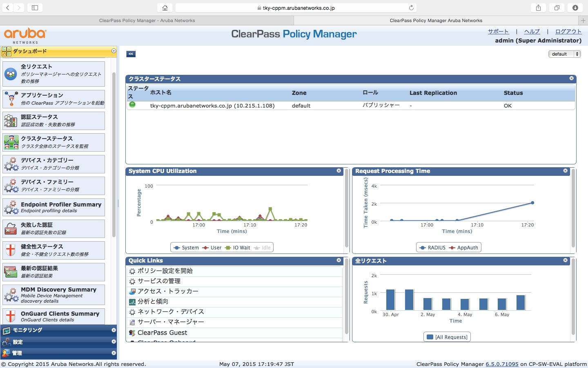
Task: Sort cluster table by Last Replication
Action: tap(433, 93)
